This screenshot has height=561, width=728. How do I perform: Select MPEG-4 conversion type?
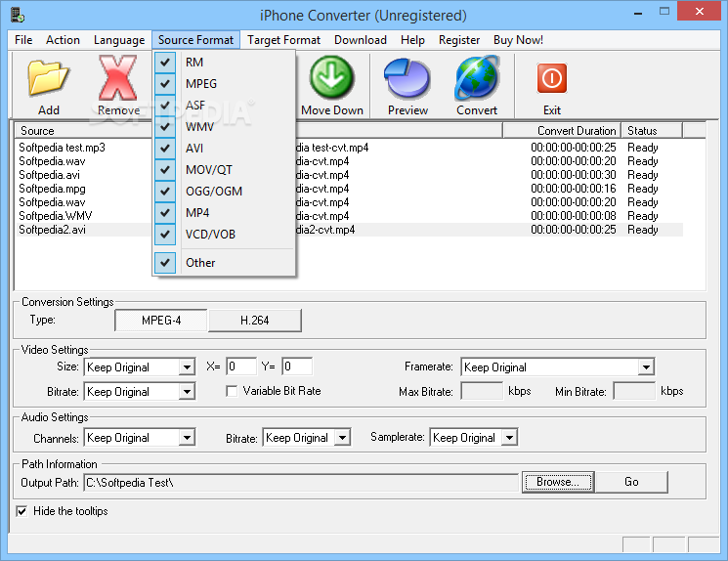pyautogui.click(x=161, y=321)
